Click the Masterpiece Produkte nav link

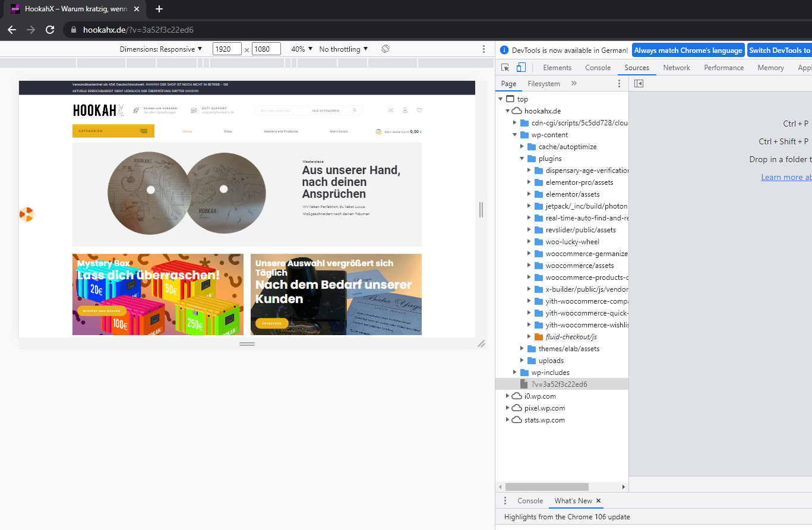coord(281,131)
